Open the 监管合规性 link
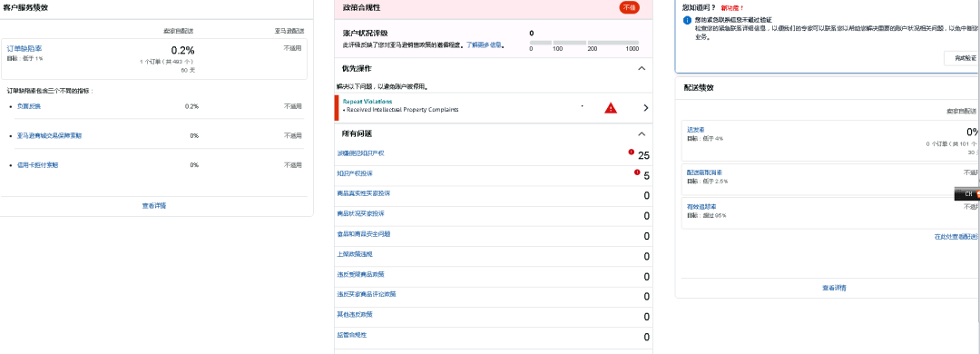The image size is (980, 354). [351, 335]
